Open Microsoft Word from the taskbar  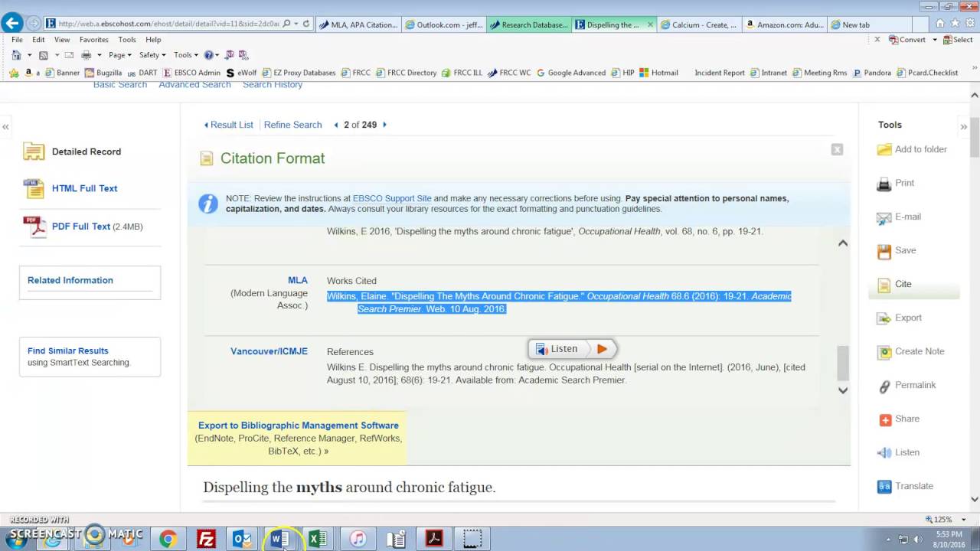280,539
